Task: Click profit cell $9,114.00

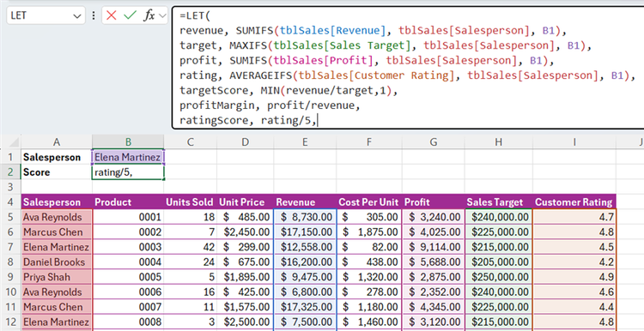Action: point(434,247)
